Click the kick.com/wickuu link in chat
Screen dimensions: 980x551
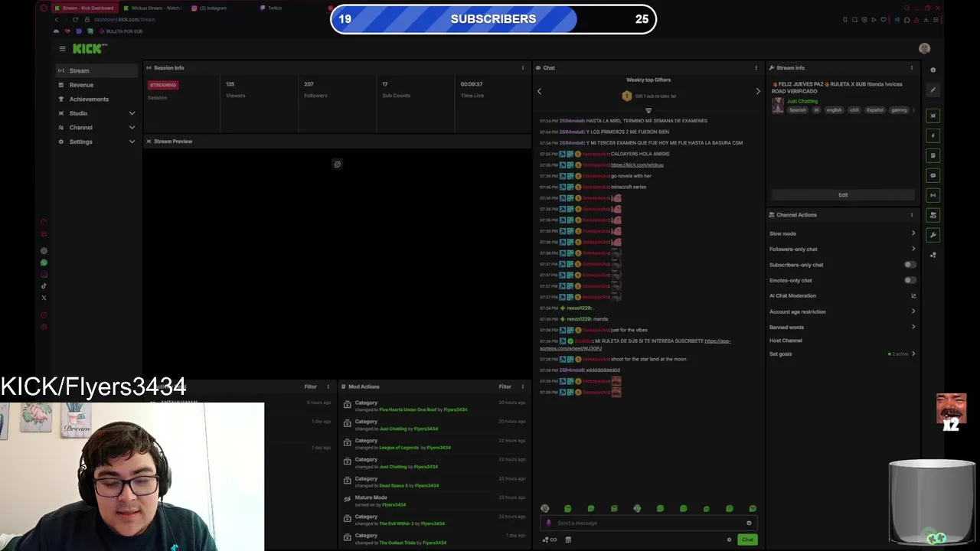coord(637,165)
